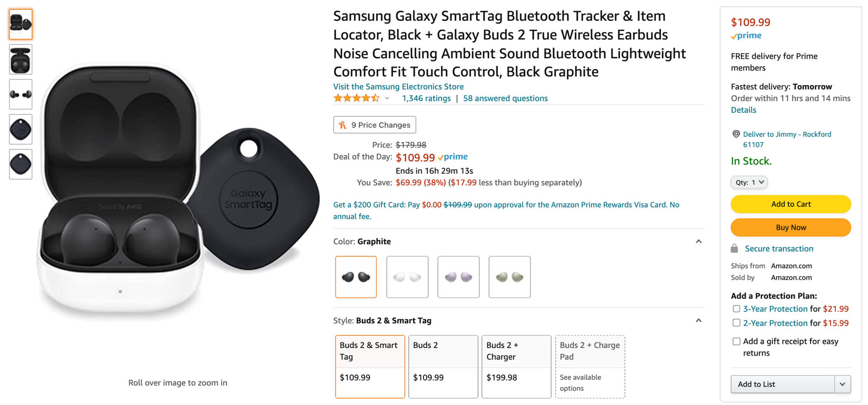Image resolution: width=868 pixels, height=405 pixels.
Task: Open the Qty quantity dropdown
Action: click(x=749, y=182)
